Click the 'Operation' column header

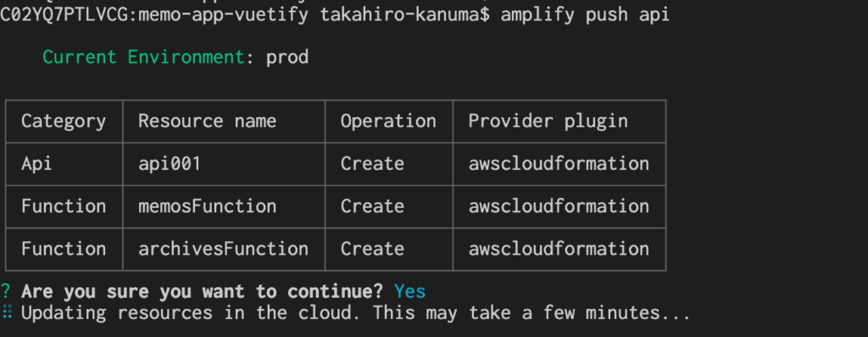[388, 121]
